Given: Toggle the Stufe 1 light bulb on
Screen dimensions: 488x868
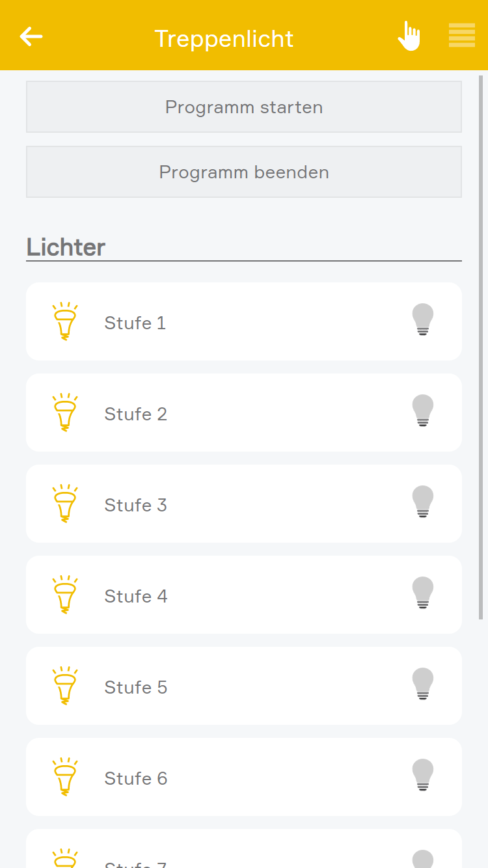Looking at the screenshot, I should click(423, 320).
